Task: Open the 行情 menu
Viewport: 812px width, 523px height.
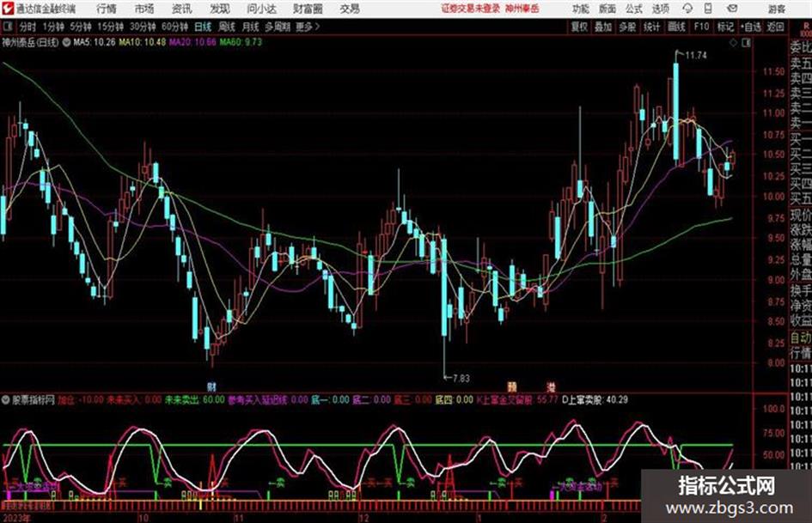Action: pos(107,9)
